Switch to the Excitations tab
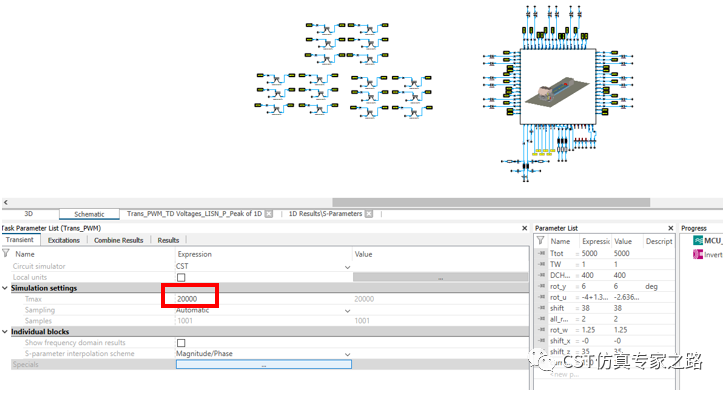This screenshot has height=393, width=726. (x=64, y=240)
